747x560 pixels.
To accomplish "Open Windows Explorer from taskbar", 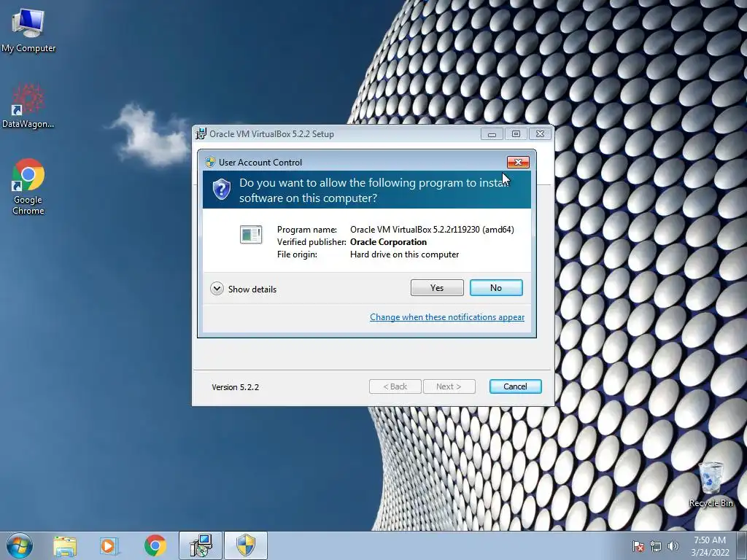I will tap(65, 545).
